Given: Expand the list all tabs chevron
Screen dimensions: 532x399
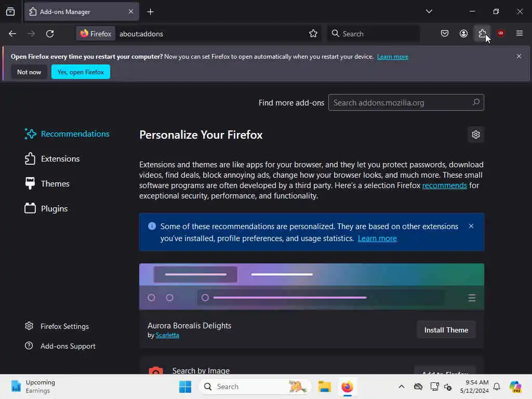Looking at the screenshot, I should [x=429, y=11].
